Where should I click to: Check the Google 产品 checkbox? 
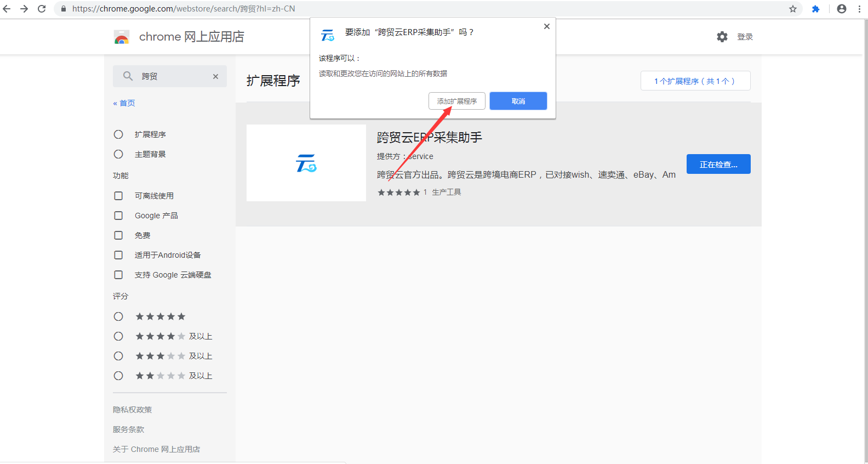(118, 216)
